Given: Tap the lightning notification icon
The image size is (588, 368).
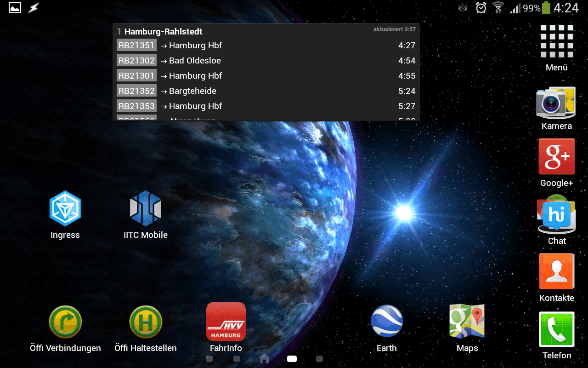Looking at the screenshot, I should coord(34,7).
